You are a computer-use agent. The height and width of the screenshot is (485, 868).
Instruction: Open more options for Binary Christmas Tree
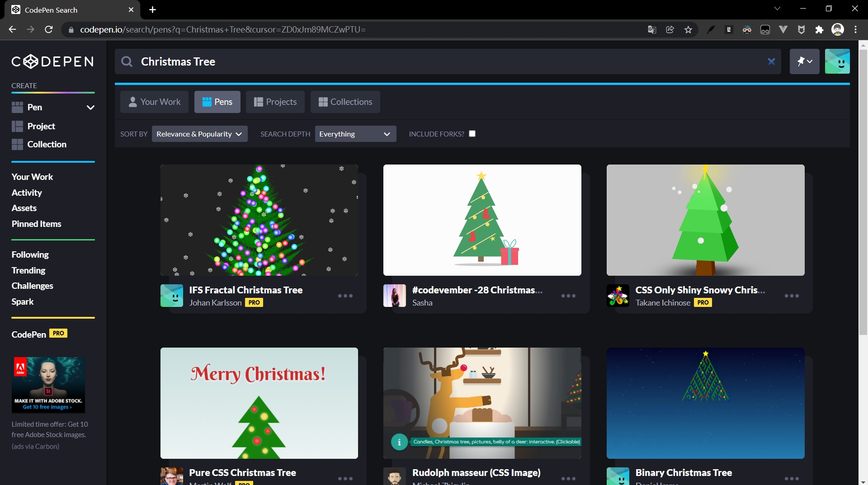coord(792,478)
